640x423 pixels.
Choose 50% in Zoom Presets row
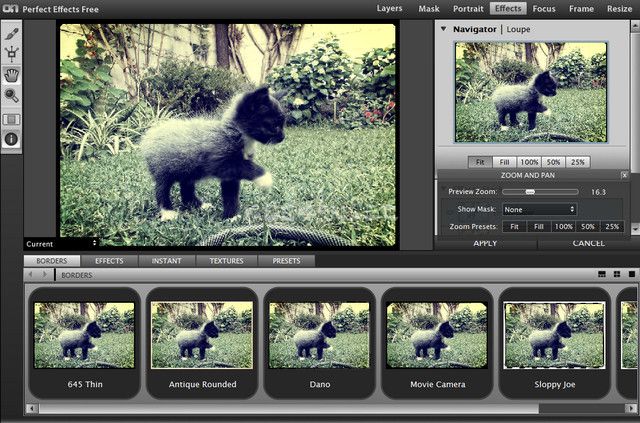[588, 227]
